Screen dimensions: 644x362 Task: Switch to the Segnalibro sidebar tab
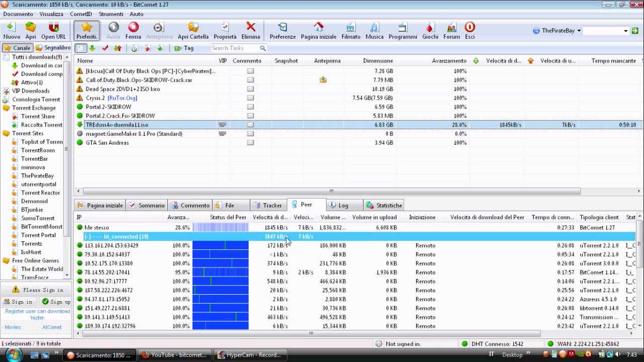click(53, 48)
